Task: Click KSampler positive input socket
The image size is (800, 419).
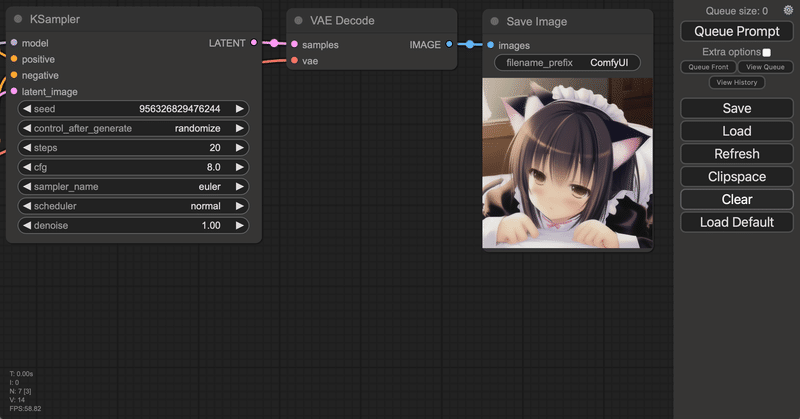Action: click(14, 59)
